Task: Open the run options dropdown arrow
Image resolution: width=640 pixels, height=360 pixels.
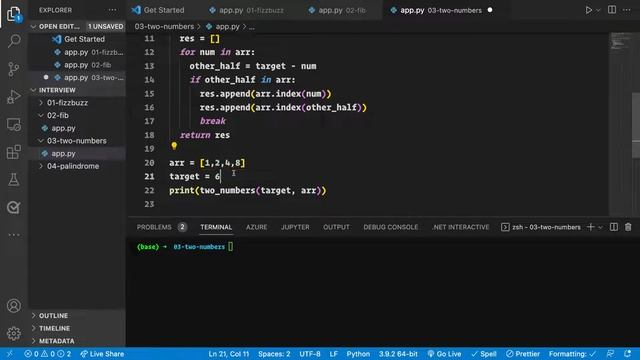Action: [598, 11]
